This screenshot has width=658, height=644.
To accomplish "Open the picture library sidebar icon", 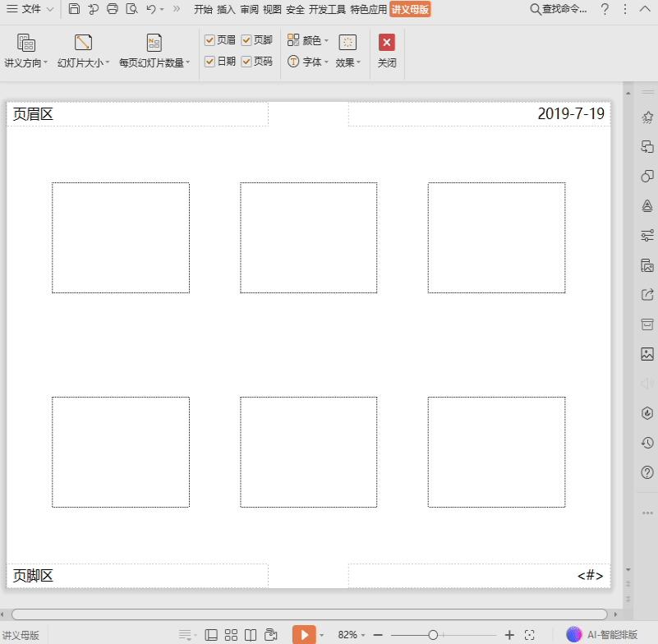I will point(647,265).
